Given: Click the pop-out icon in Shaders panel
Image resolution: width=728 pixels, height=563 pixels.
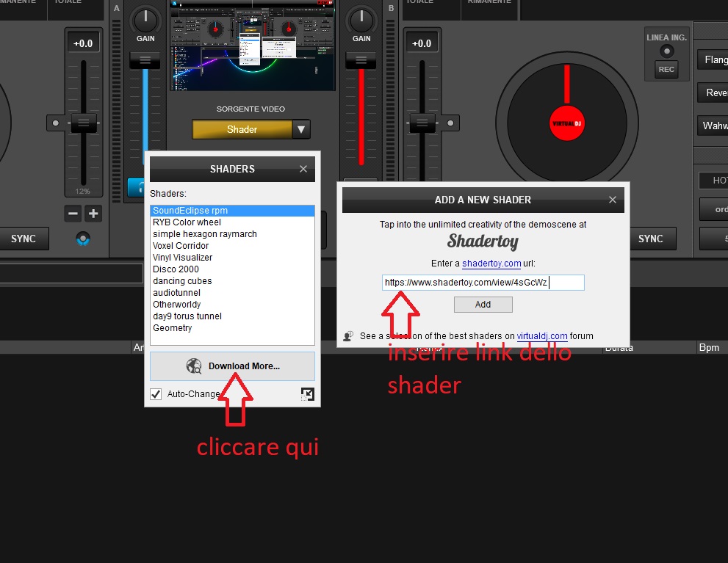Looking at the screenshot, I should pos(307,394).
